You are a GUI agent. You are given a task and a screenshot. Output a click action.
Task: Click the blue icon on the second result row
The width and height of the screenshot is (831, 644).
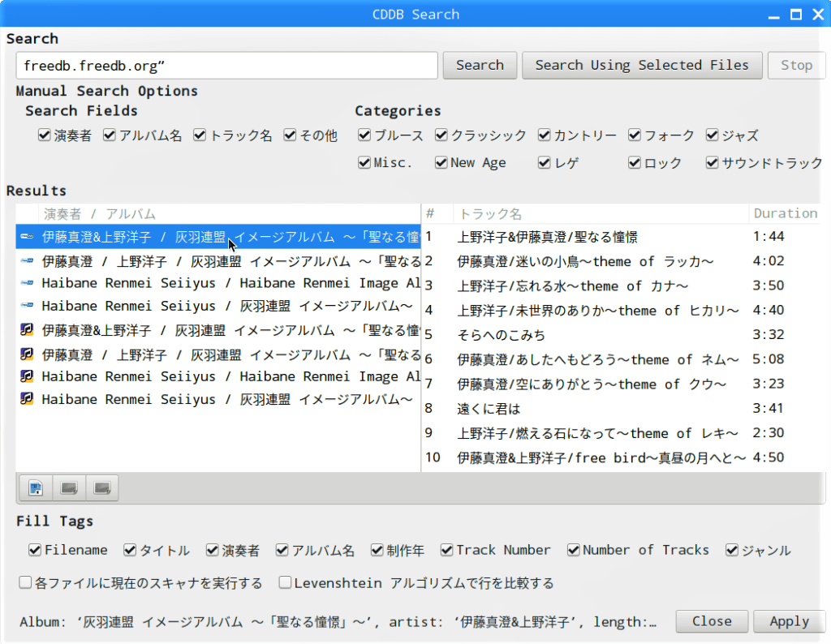click(x=27, y=261)
